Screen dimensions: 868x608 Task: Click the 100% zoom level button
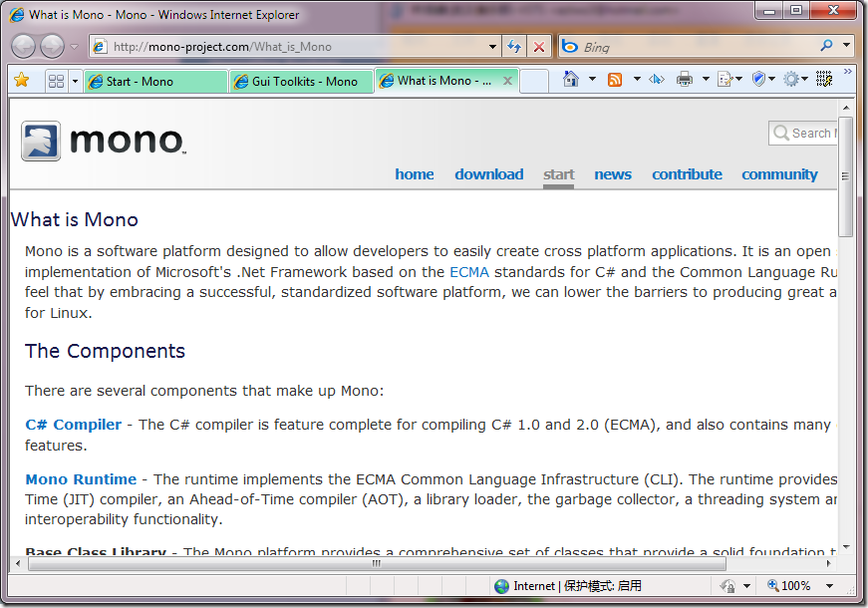tap(789, 585)
